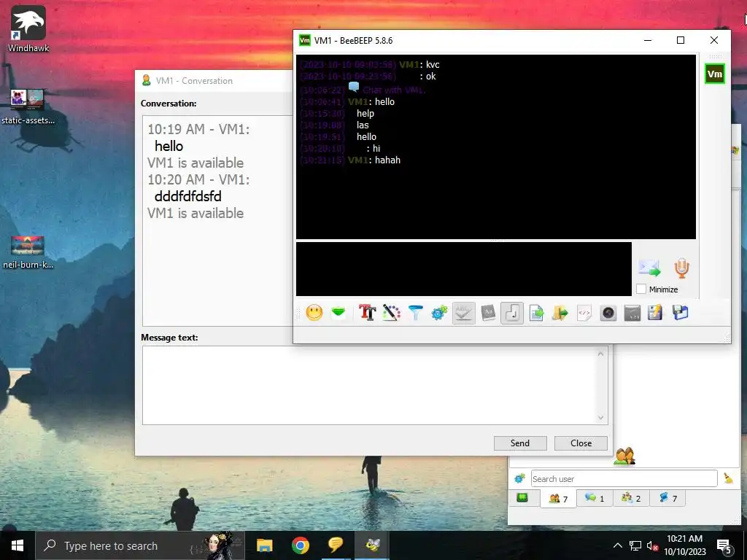Viewport: 747px width, 560px height.
Task: Click the green favorite emoticons icon
Action: (x=338, y=313)
